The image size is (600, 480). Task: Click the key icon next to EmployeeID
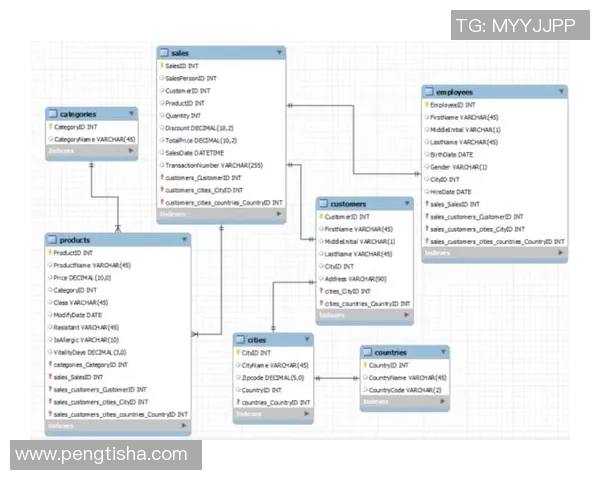[426, 105]
